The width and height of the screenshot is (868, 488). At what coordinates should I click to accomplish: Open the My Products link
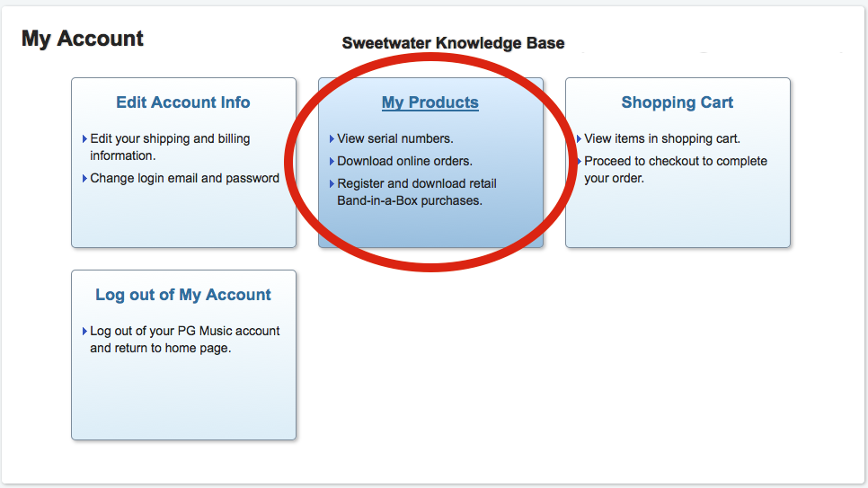coord(430,102)
